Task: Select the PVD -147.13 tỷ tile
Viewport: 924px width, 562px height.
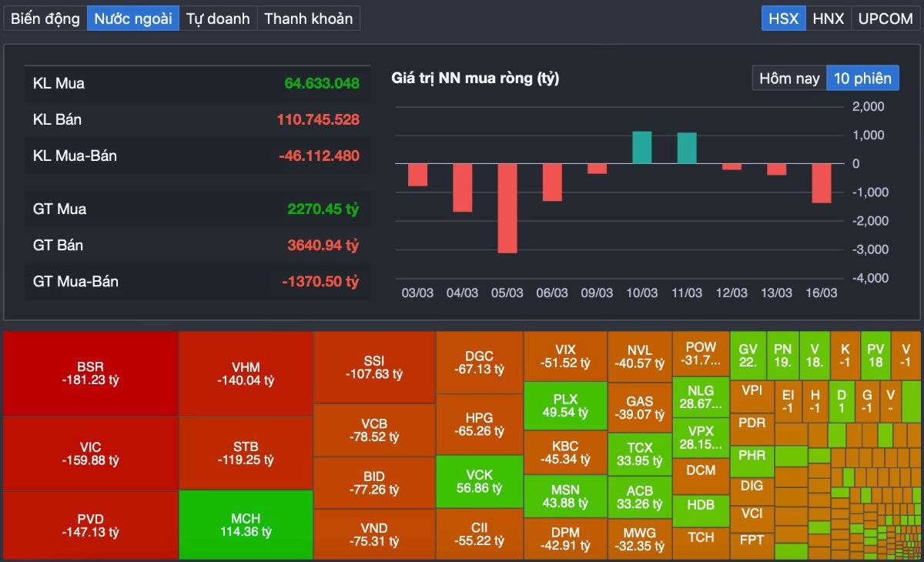Action: 91,525
